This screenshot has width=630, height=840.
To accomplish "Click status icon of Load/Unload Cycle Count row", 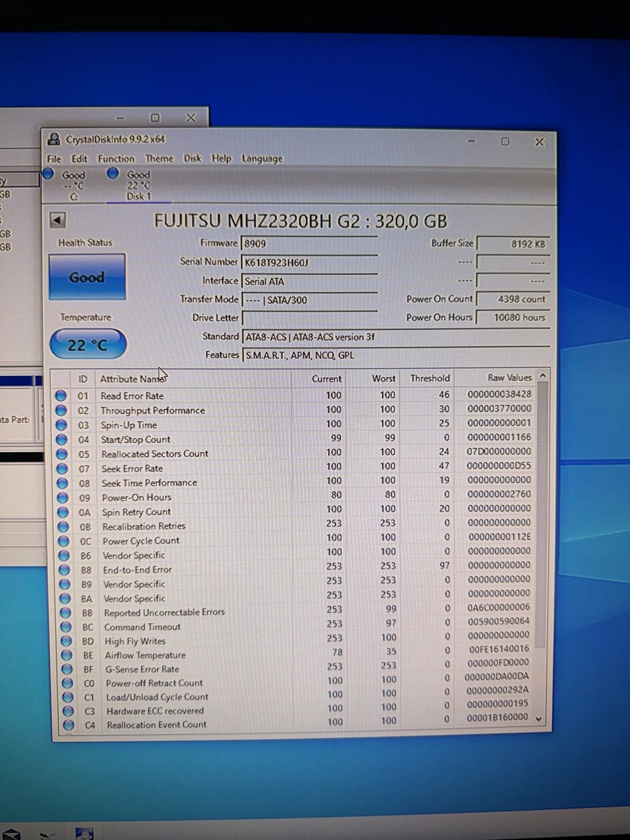I will pyautogui.click(x=68, y=697).
